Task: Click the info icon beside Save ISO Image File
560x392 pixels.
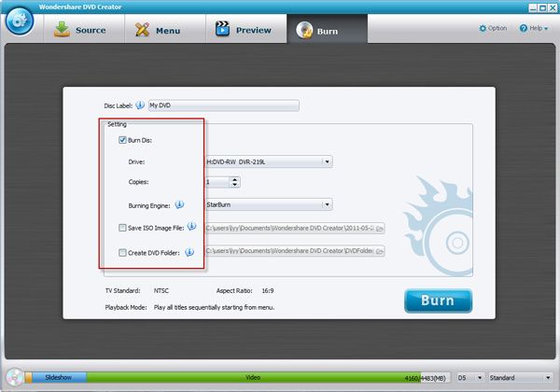Action: pos(191,226)
